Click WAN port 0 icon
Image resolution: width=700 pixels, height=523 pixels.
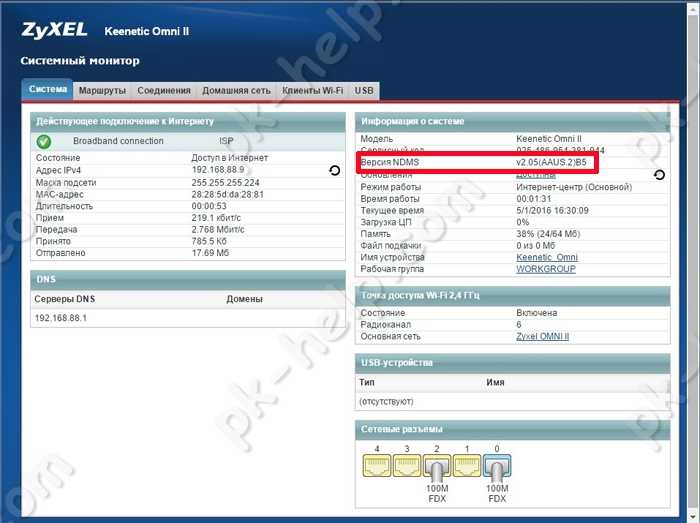pos(497,465)
